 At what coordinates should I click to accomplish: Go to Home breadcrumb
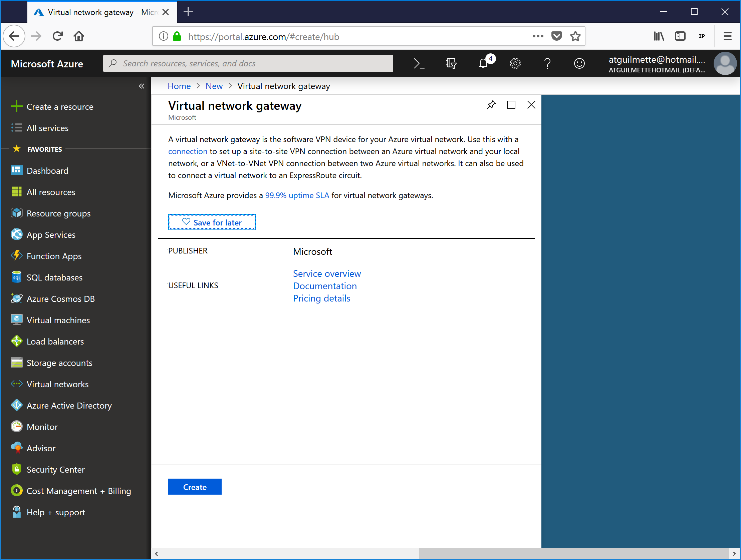tap(179, 86)
